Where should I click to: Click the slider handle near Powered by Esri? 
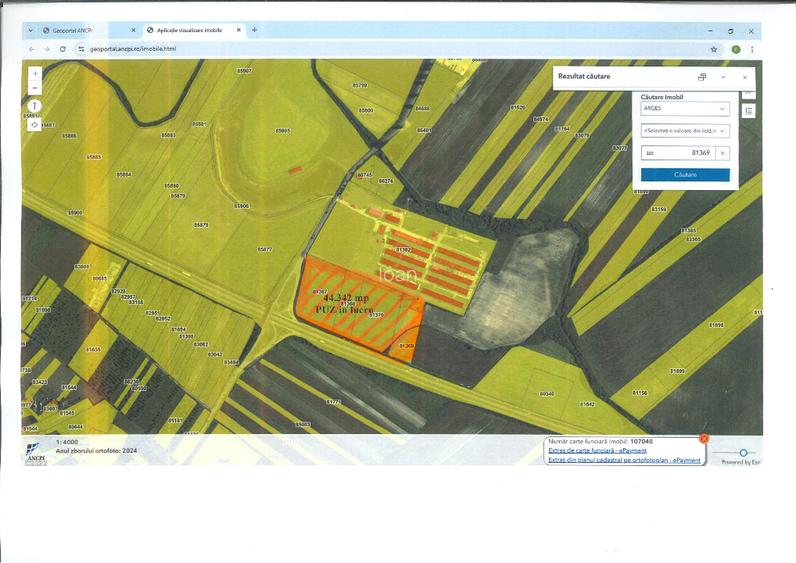742,453
